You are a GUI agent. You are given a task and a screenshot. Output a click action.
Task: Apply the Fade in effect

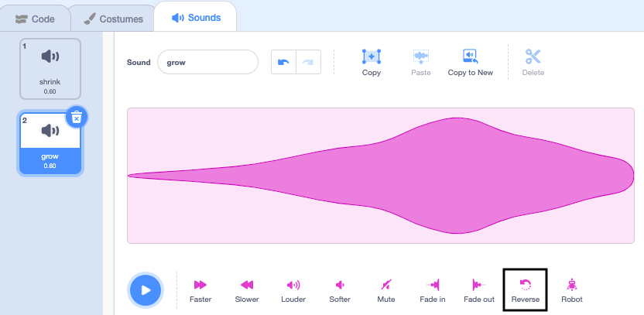(x=433, y=291)
